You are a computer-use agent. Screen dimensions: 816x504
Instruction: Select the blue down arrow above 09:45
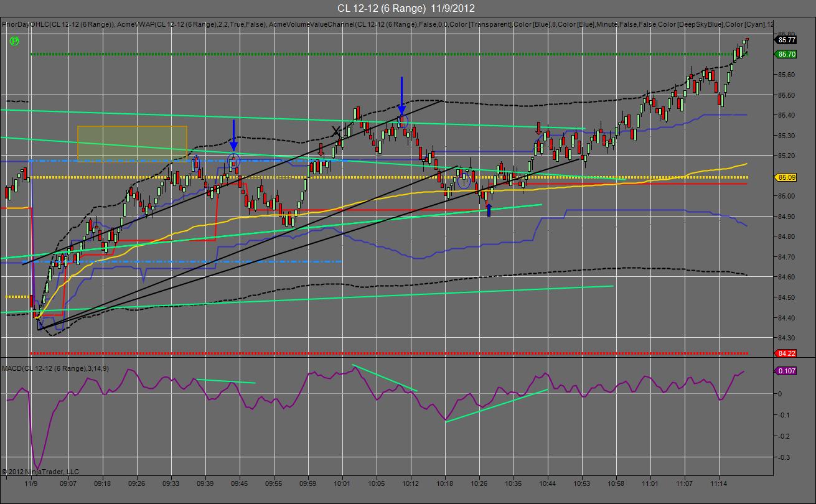233,135
